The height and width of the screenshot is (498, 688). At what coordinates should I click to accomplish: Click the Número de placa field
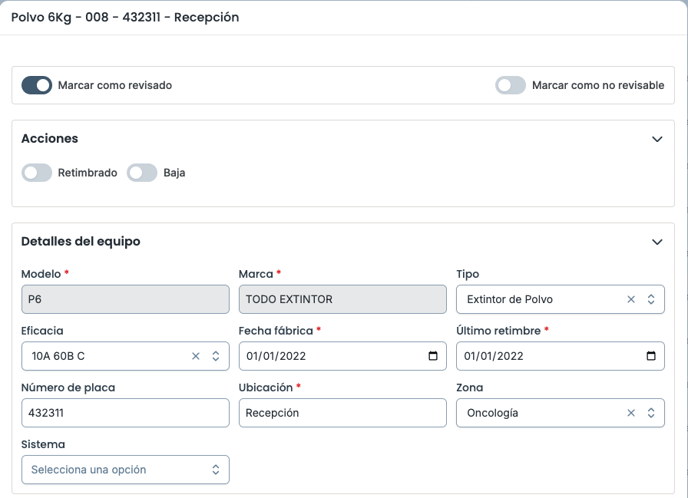click(125, 413)
